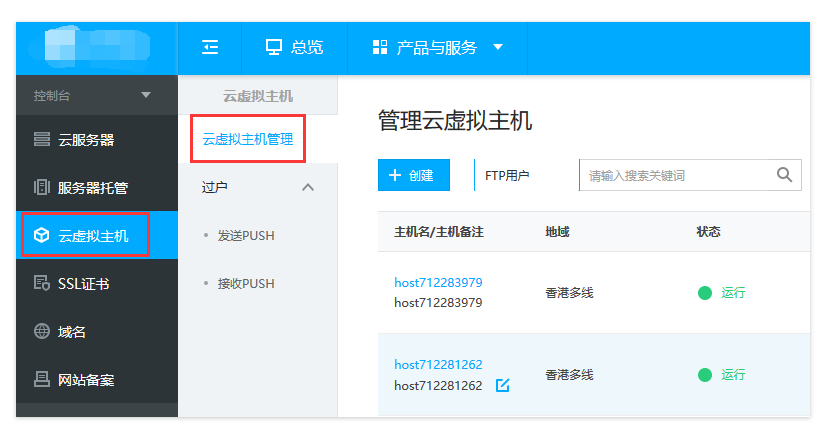Image resolution: width=836 pixels, height=445 pixels.
Task: Open the host712283979 link
Action: [438, 282]
